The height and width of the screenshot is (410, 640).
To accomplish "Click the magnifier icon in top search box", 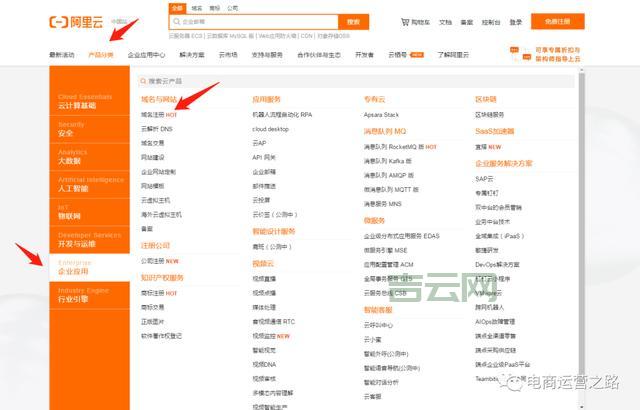I will tap(177, 22).
